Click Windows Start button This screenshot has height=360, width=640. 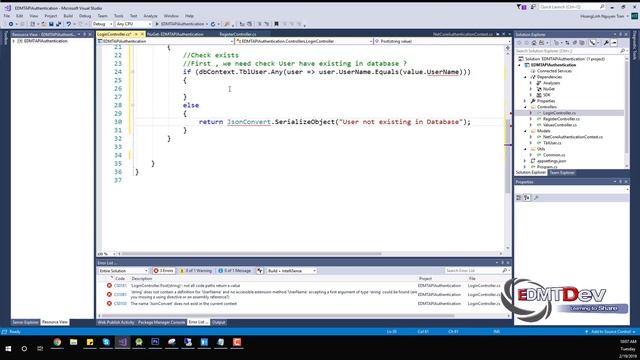click(x=8, y=348)
